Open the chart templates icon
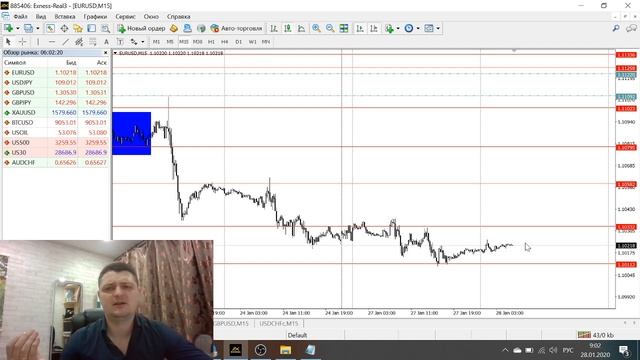Image resolution: width=640 pixels, height=360 pixels. pyautogui.click(x=429, y=28)
